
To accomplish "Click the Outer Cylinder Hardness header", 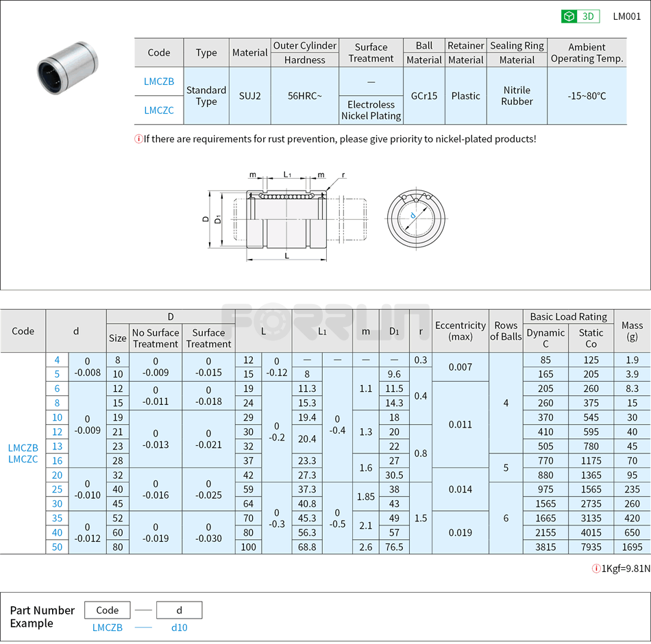I will 304,53.
